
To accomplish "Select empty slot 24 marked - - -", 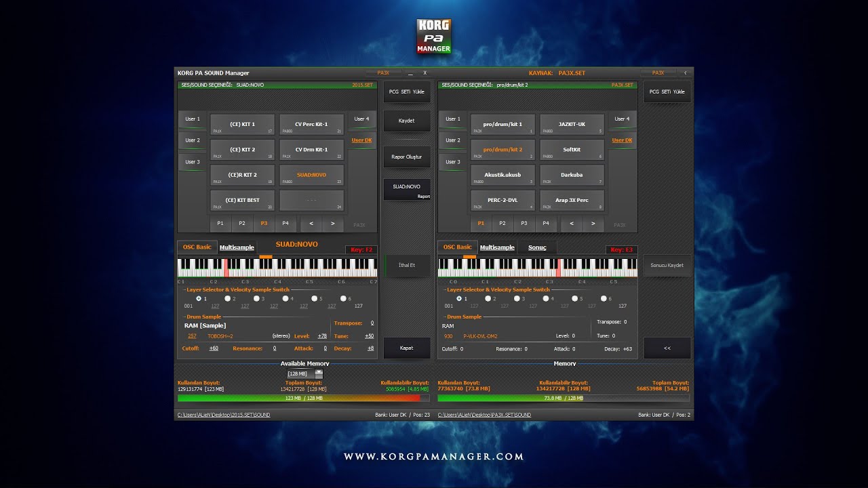I will [311, 200].
